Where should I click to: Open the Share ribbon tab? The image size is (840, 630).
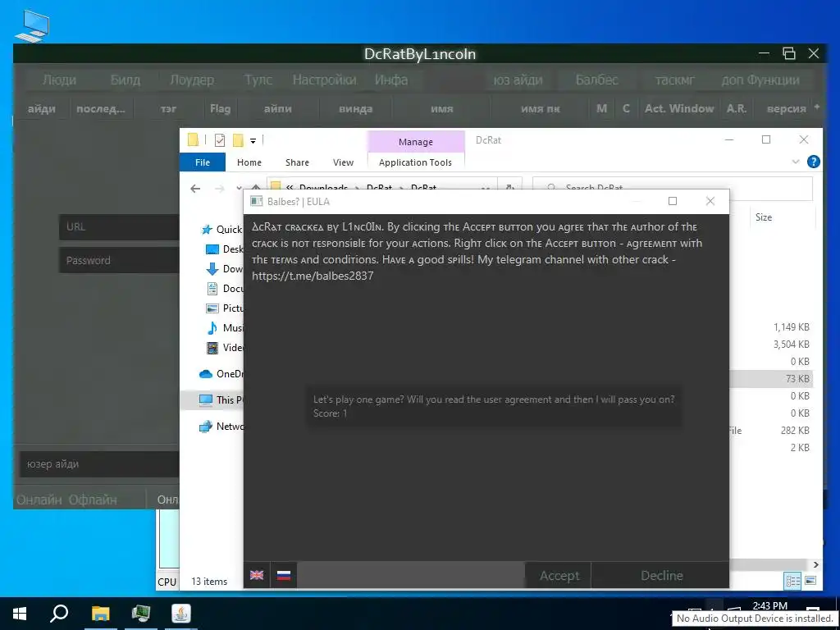(x=297, y=162)
